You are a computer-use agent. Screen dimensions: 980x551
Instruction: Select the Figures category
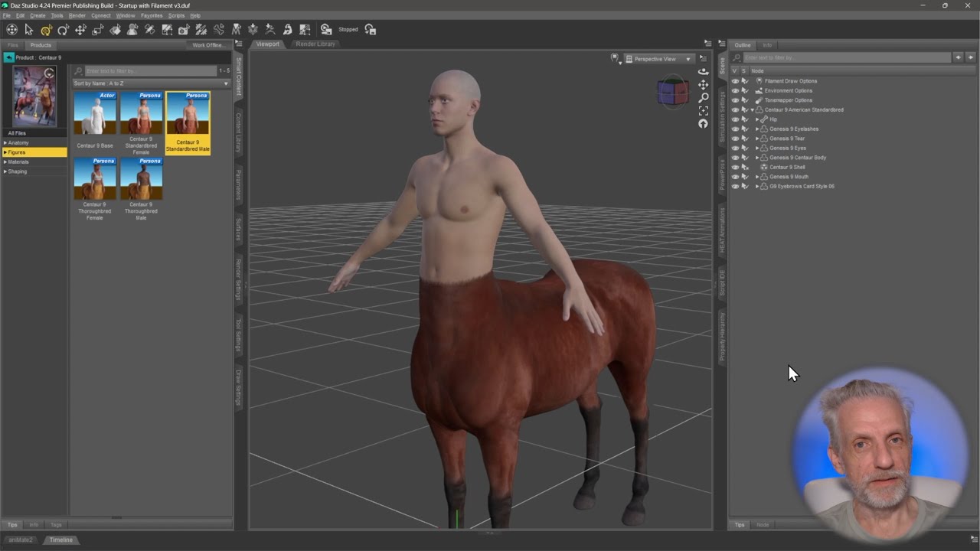click(34, 152)
